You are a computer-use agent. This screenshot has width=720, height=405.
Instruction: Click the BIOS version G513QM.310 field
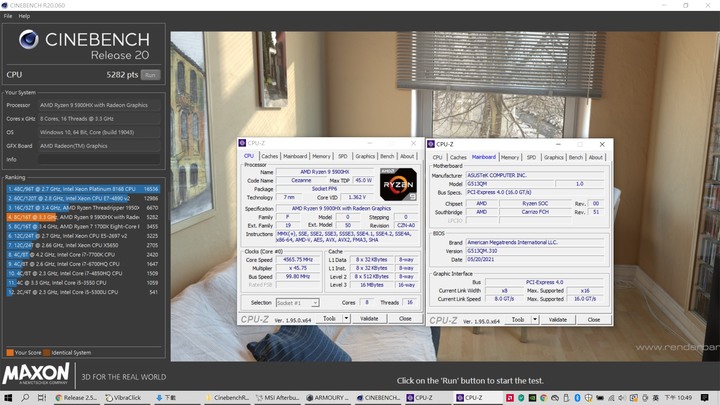(x=534, y=251)
